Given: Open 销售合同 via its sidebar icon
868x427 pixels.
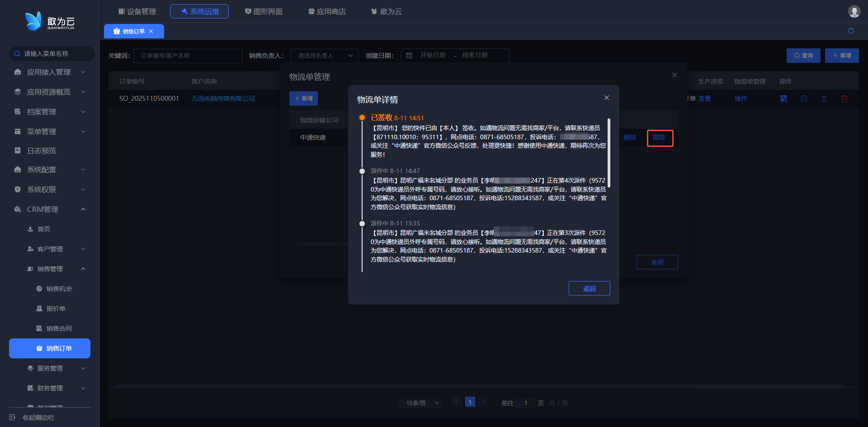Looking at the screenshot, I should [x=39, y=328].
